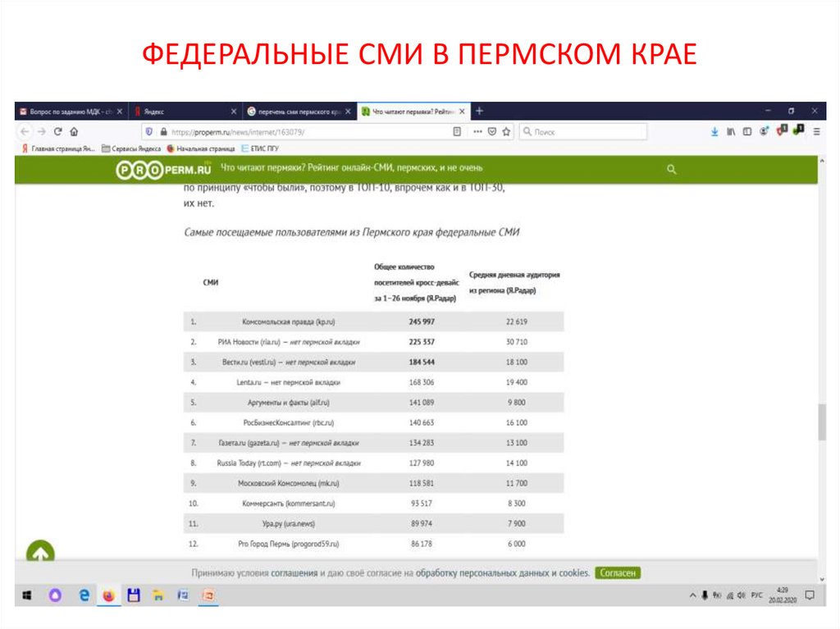Open the 'ЕТИС ПГУ' bookmark
The height and width of the screenshot is (629, 840).
[260, 148]
